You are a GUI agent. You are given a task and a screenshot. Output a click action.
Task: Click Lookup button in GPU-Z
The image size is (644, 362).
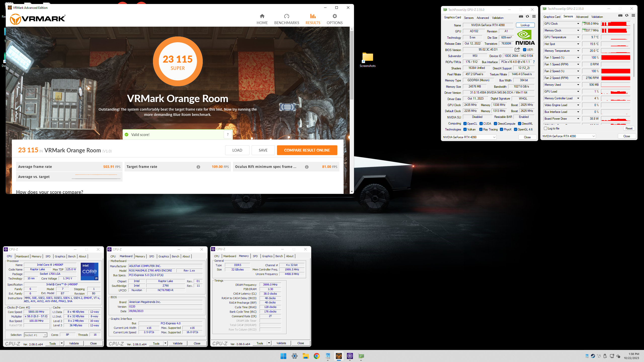(x=525, y=25)
